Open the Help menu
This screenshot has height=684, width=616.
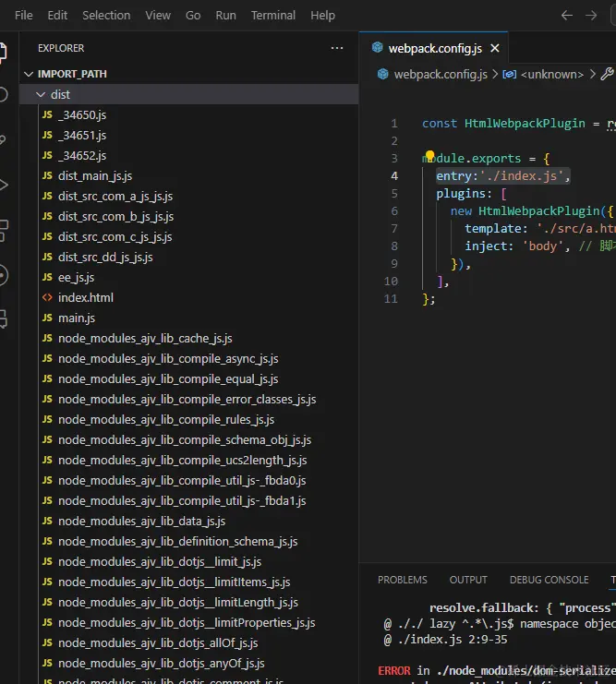click(322, 16)
